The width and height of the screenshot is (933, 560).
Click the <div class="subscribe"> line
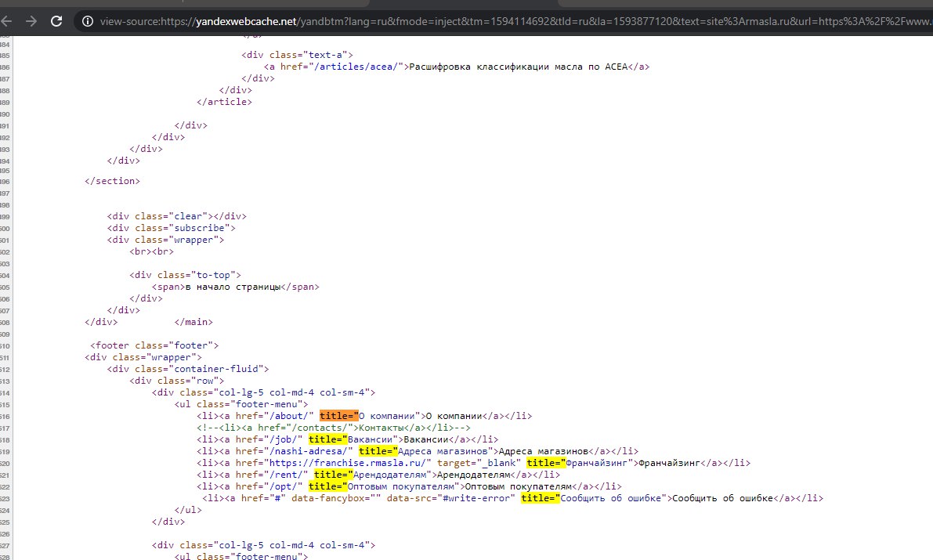click(x=172, y=228)
